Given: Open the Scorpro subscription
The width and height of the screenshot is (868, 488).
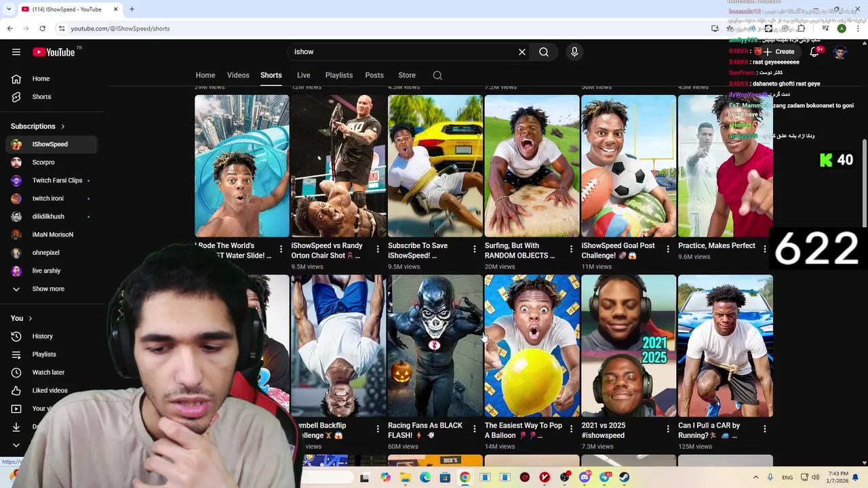Looking at the screenshot, I should [x=51, y=163].
